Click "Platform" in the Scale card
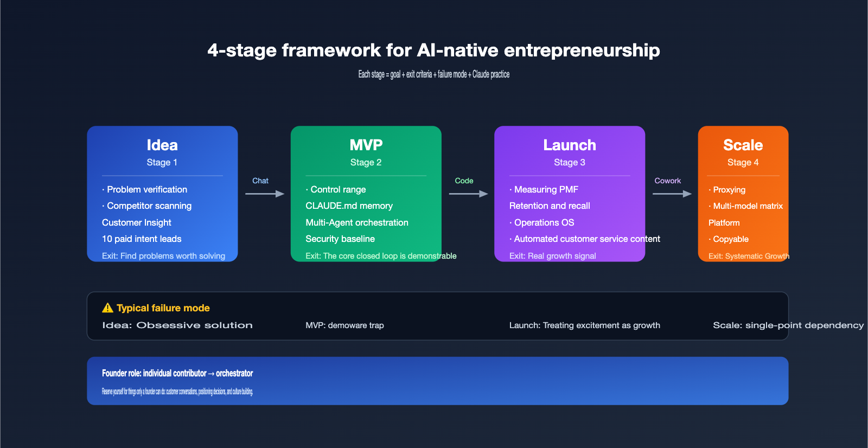The width and height of the screenshot is (868, 448). (x=724, y=223)
